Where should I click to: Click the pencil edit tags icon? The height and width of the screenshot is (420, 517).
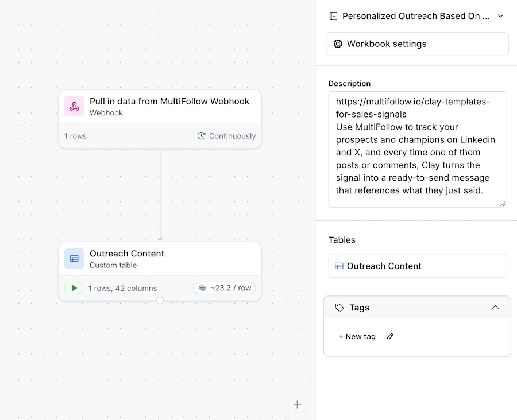tap(390, 336)
